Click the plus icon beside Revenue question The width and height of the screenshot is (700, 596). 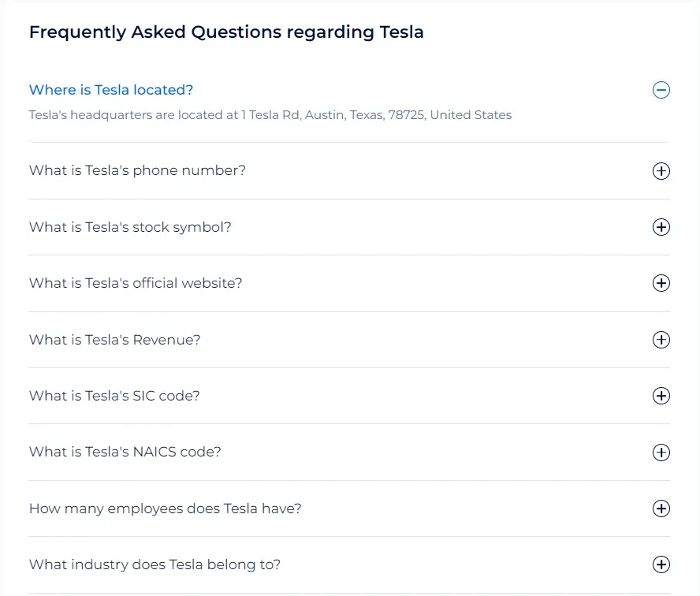click(x=661, y=340)
